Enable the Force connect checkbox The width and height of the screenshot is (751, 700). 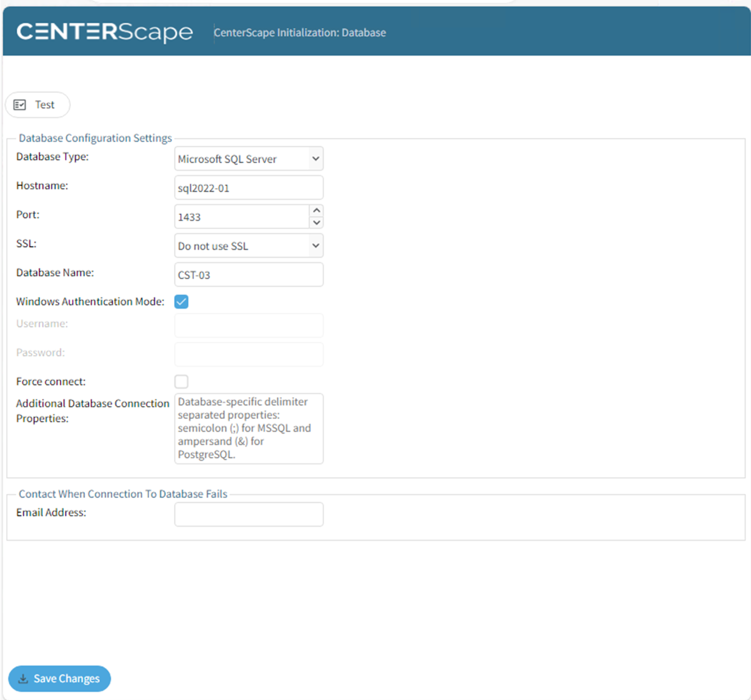[x=182, y=381]
